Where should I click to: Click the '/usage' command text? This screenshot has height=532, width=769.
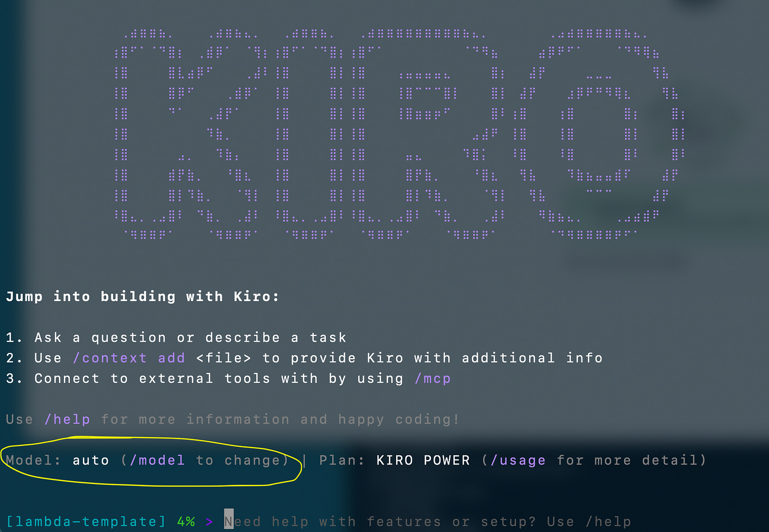pos(518,460)
